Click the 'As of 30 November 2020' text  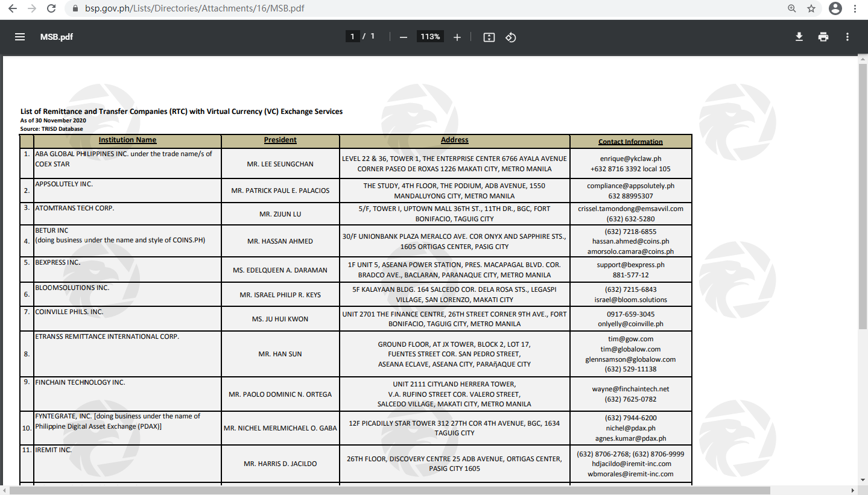[53, 121]
